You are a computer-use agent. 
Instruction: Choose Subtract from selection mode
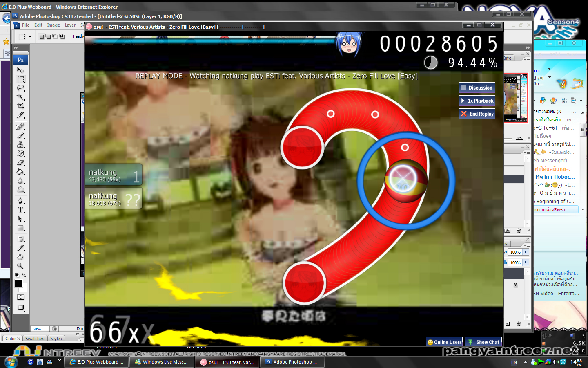click(x=55, y=36)
